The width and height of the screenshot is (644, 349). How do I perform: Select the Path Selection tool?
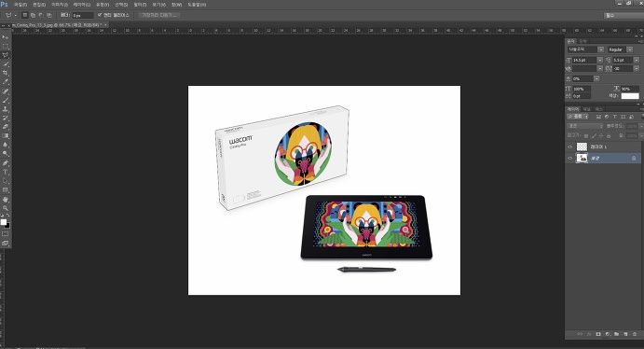click(6, 181)
